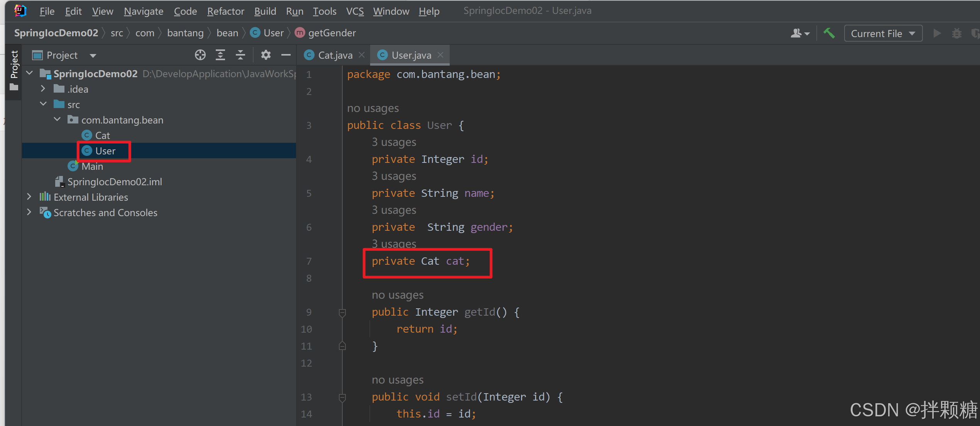Open the user account avatar dropdown
The image size is (980, 426).
coord(800,34)
